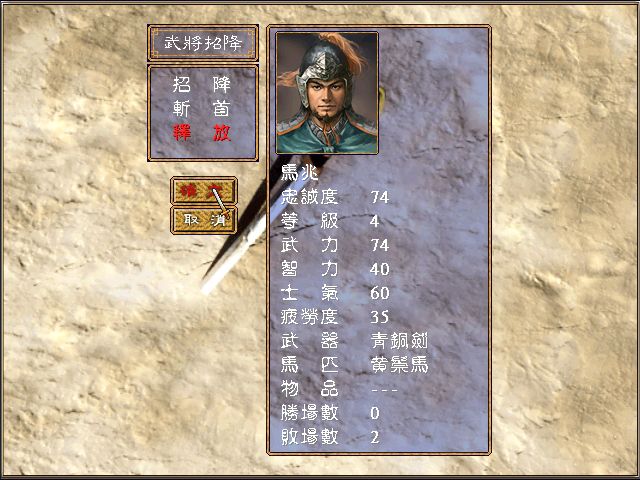Click the 忠誠度 loyalty value 74

coord(380,198)
